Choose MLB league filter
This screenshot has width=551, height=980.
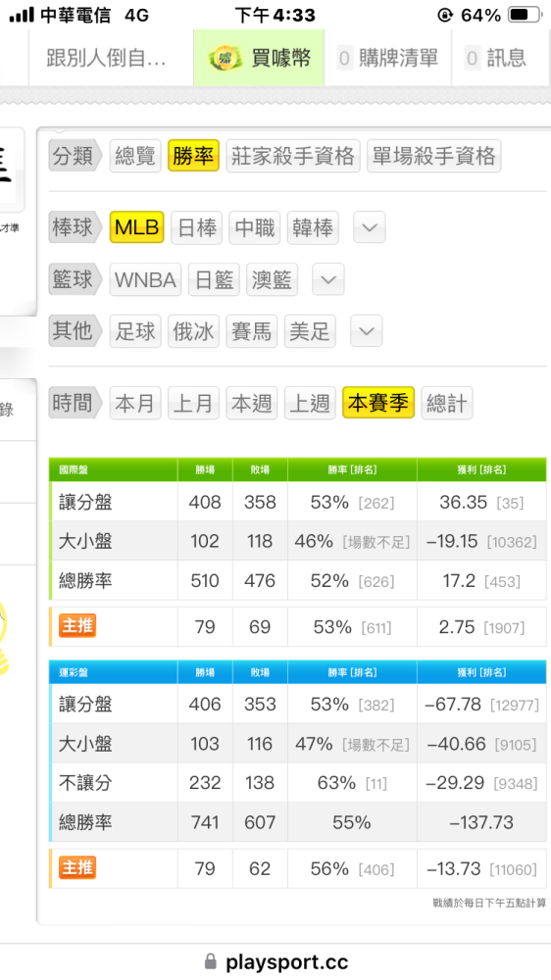[x=137, y=227]
